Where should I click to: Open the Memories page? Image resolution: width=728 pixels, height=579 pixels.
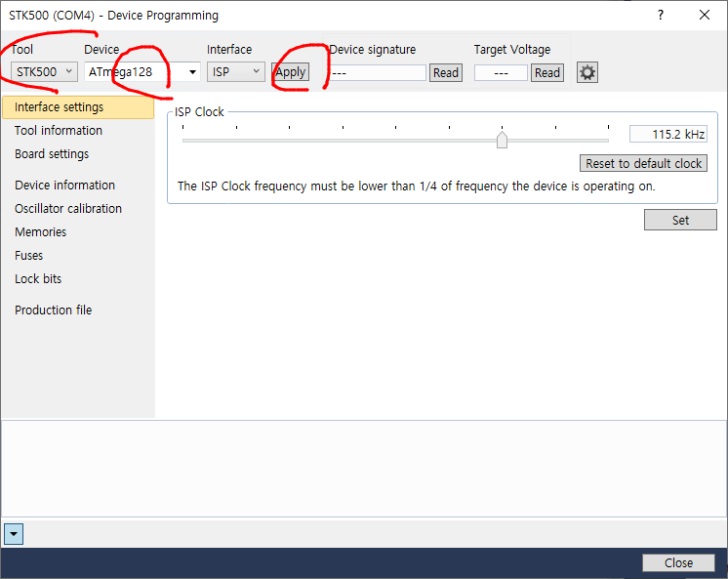[x=40, y=231]
